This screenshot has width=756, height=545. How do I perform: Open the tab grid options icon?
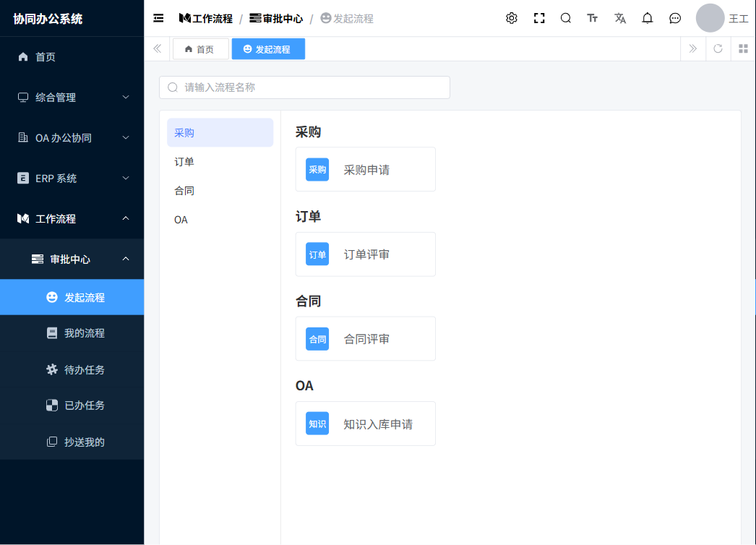pos(744,48)
